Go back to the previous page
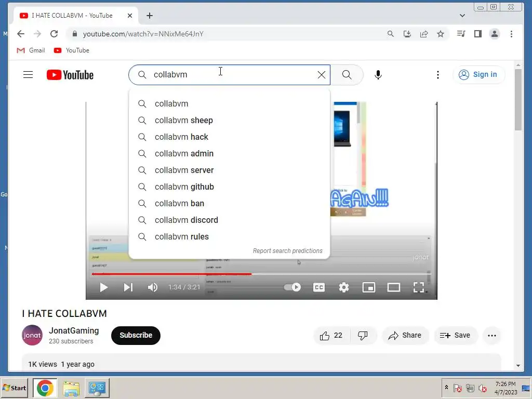The height and width of the screenshot is (399, 532). 21,34
